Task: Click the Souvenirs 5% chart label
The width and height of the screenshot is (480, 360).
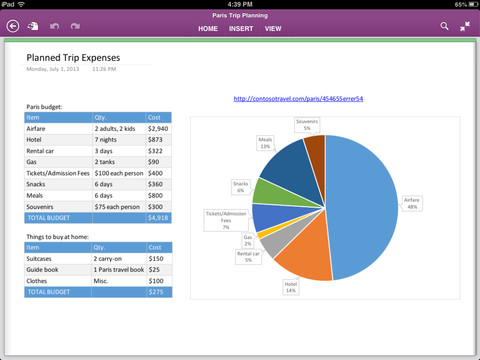Action: (307, 125)
